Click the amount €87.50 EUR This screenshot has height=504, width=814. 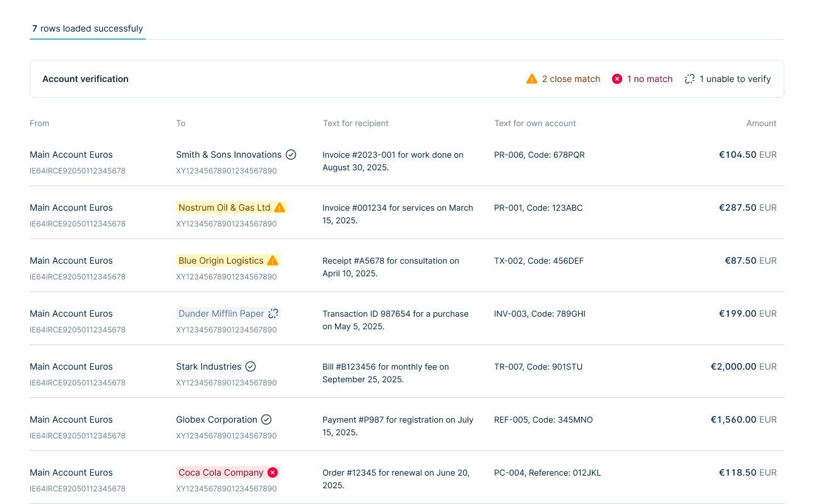(x=751, y=261)
